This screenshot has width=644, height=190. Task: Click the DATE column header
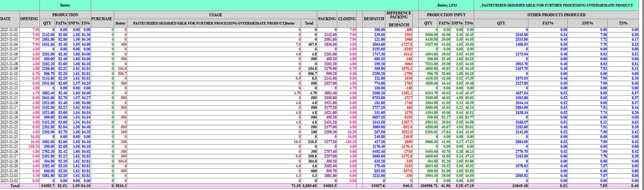[6, 19]
